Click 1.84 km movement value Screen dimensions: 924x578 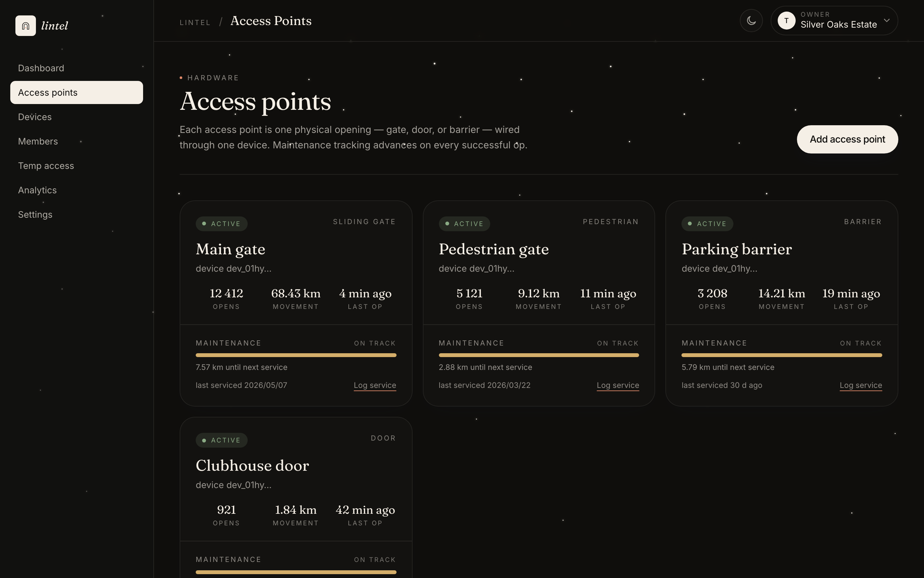[x=296, y=510]
